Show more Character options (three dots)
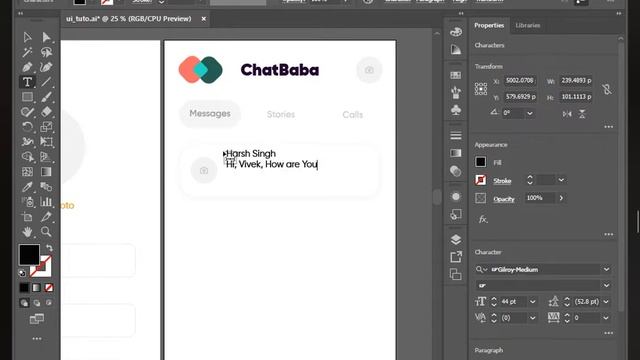Screen dimensions: 640x360 (609, 333)
